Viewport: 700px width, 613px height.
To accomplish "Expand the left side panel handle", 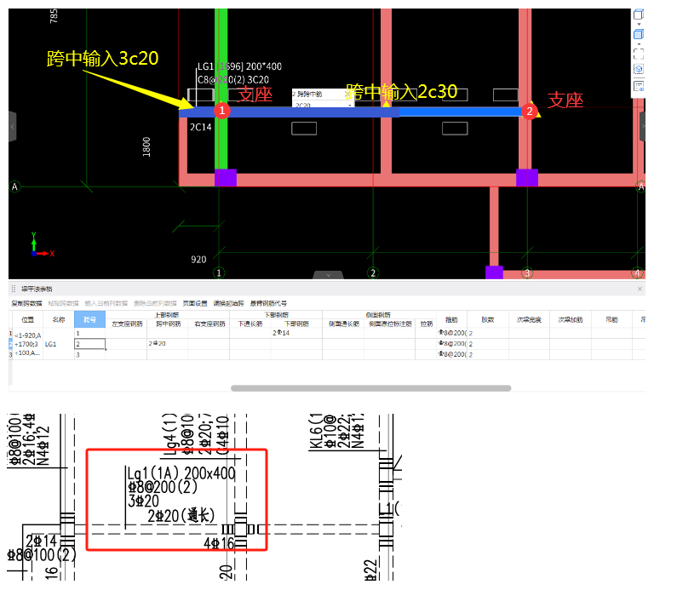I will tap(13, 126).
